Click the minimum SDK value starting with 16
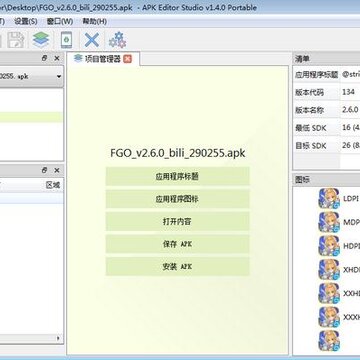This screenshot has height=360, width=360. coord(351,128)
